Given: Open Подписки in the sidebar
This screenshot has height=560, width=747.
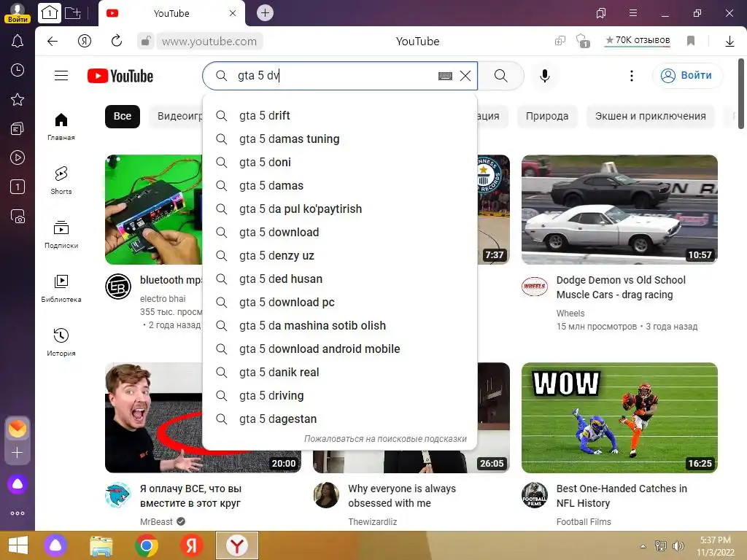Looking at the screenshot, I should 61,235.
